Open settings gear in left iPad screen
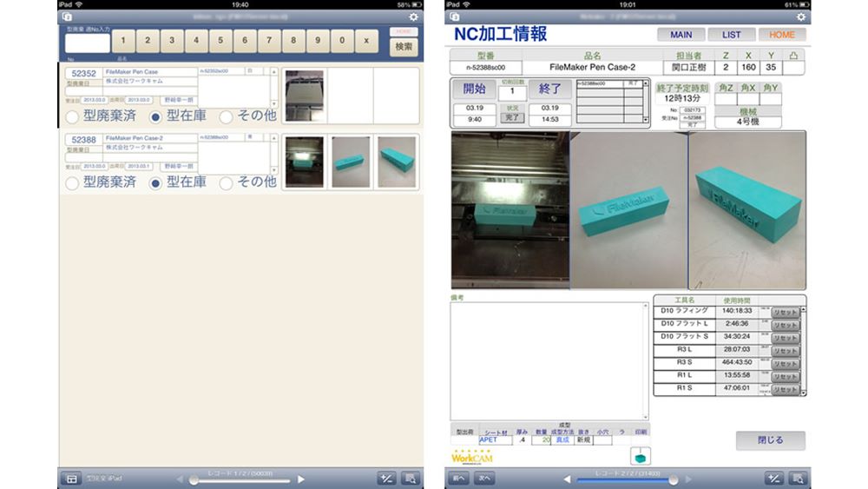The image size is (868, 489). coord(413,17)
